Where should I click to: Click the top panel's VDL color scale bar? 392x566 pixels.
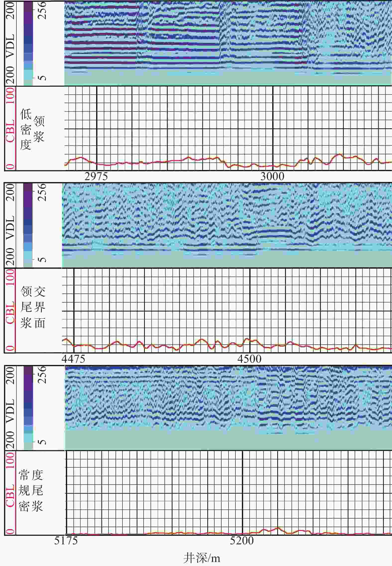[28, 44]
